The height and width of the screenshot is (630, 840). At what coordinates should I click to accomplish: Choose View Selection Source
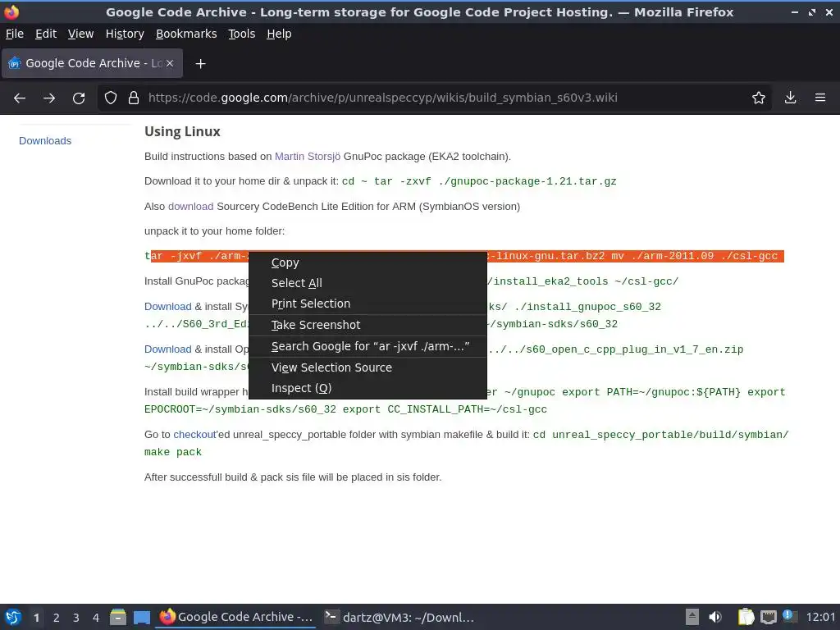click(x=368, y=367)
